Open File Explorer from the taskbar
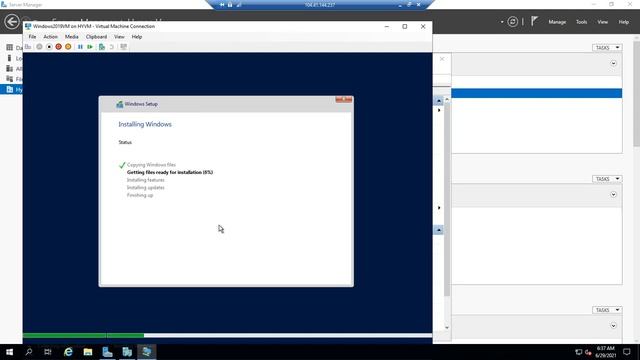The width and height of the screenshot is (640, 360). coord(88,352)
